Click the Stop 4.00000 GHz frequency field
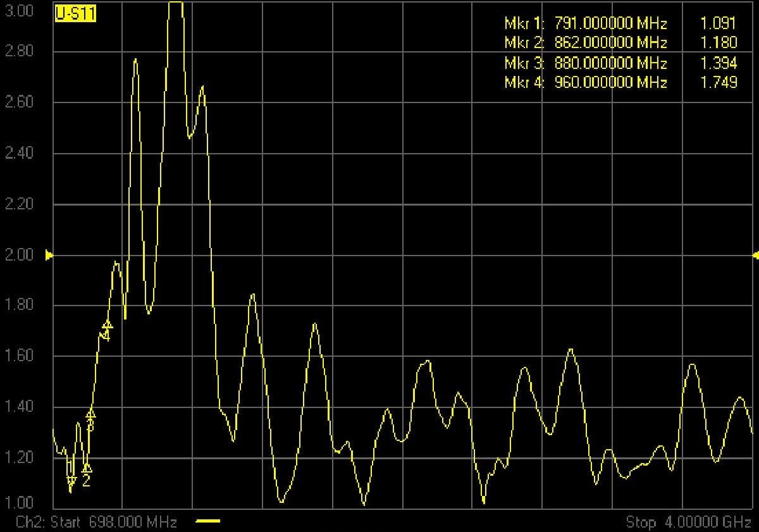Screen dimensions: 759x532 [688, 522]
